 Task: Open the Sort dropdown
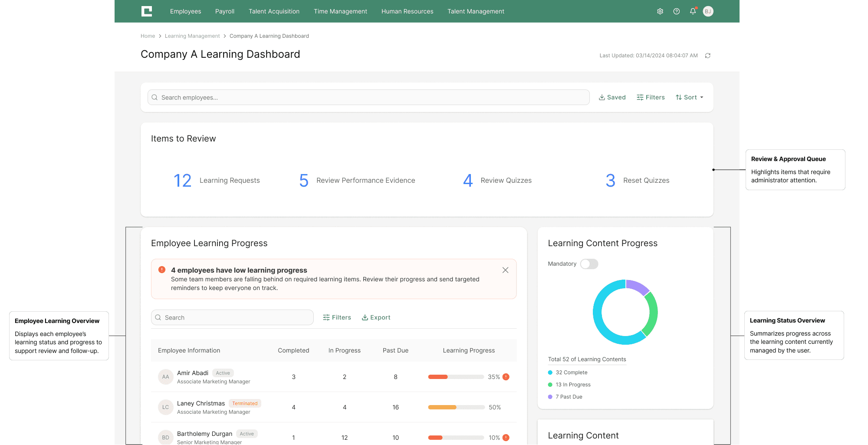(690, 97)
